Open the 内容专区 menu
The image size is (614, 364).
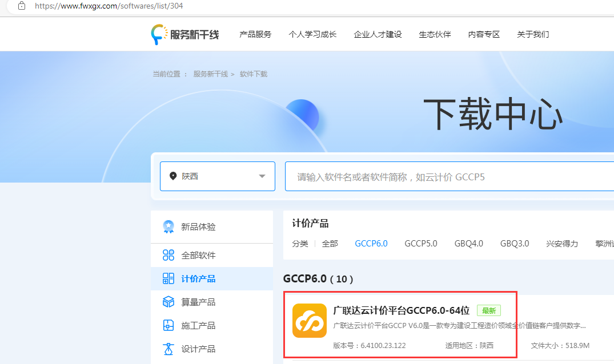pyautogui.click(x=484, y=34)
